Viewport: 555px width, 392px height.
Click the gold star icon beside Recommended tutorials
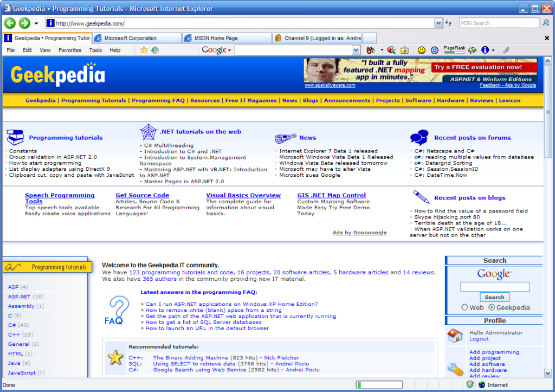(115, 358)
